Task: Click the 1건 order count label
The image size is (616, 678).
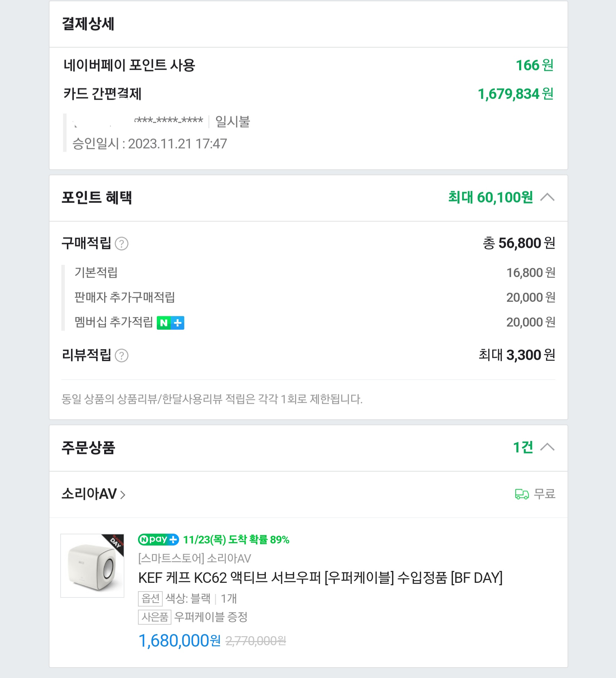Action: [523, 447]
